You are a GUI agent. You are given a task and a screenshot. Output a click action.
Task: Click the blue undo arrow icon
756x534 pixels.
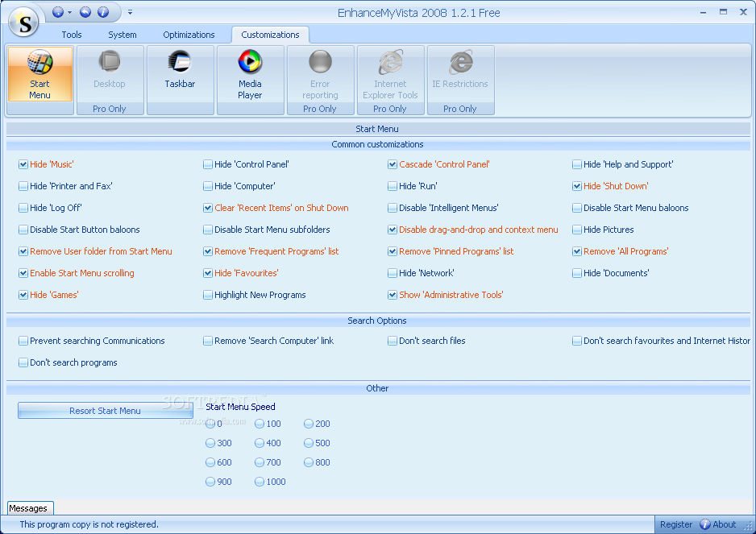(85, 12)
